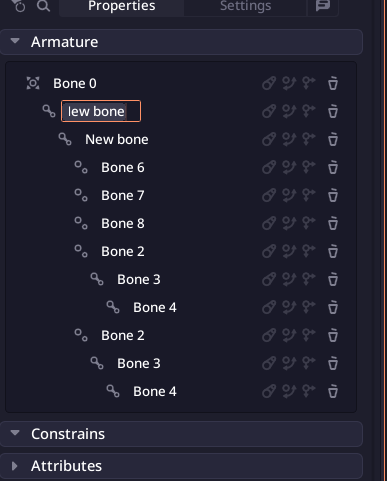This screenshot has height=481, width=387.
Task: Click the chat bubble icon beside Settings
Action: pos(323,6)
